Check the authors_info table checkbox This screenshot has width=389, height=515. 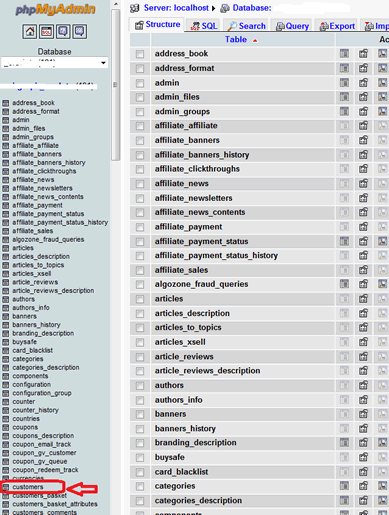(x=140, y=400)
